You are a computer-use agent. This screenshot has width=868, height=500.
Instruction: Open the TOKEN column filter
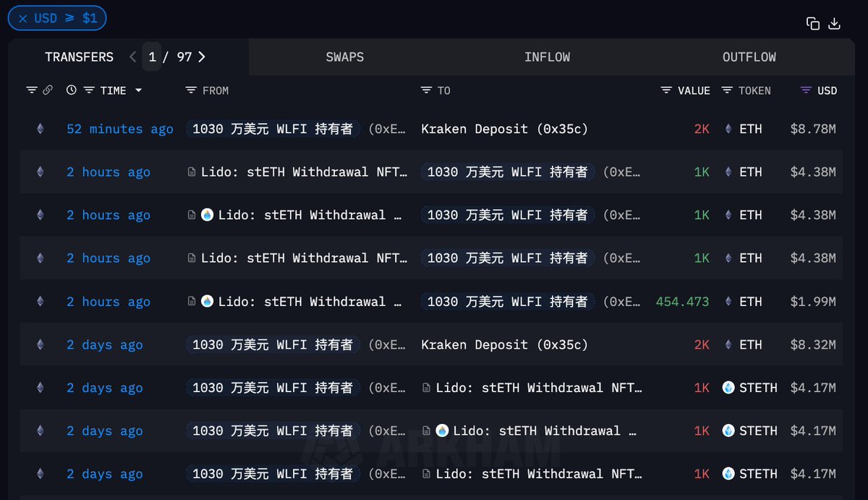(727, 90)
